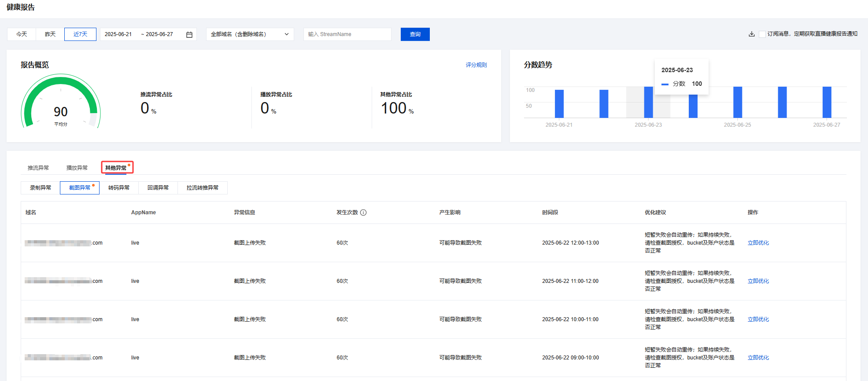Click the download report icon
The height and width of the screenshot is (381, 868).
tap(751, 34)
